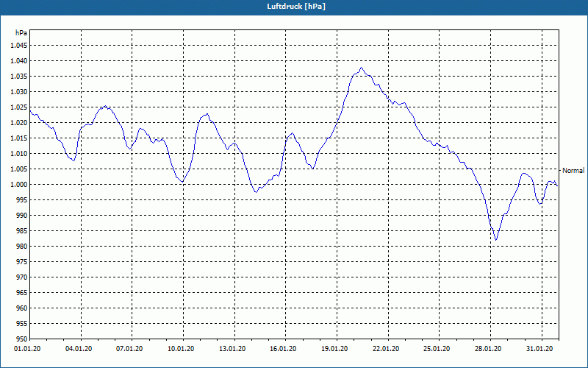Click the 19.01.20 date label
Viewport: 588px width, 368px height.
(x=334, y=349)
